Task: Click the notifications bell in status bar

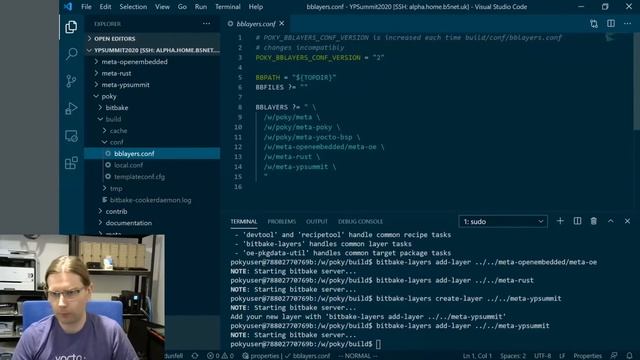Action: (x=629, y=356)
